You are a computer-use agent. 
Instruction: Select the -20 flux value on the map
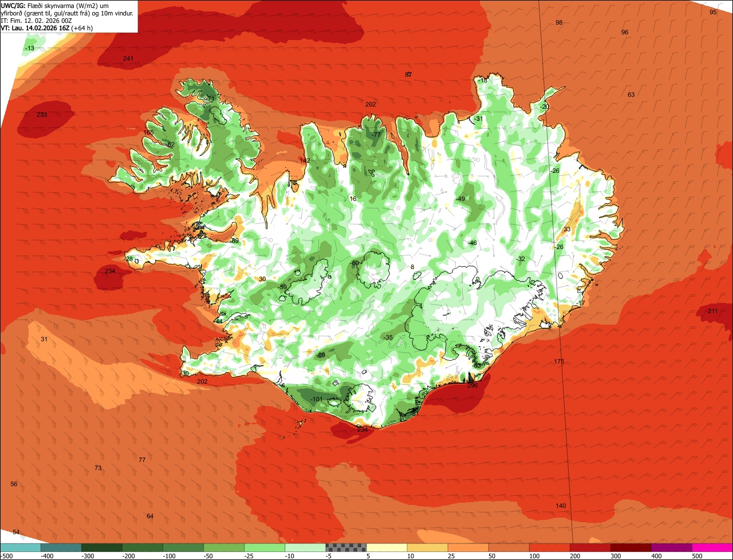click(544, 107)
